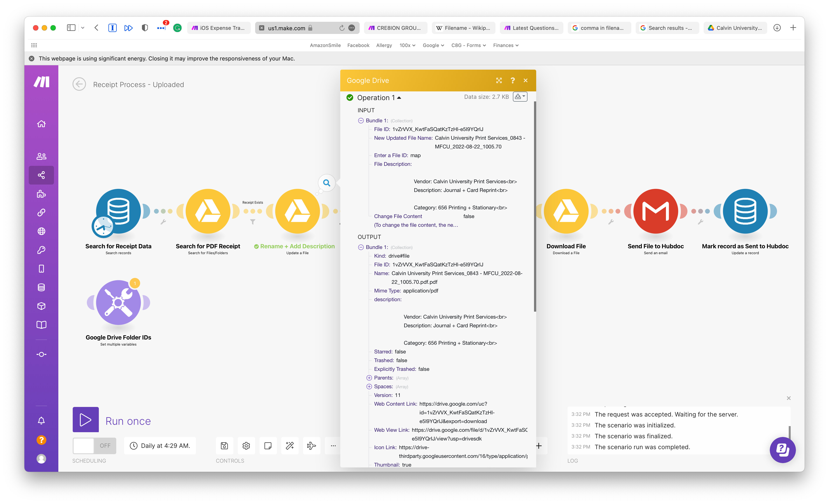Open Data stores icon in sidebar
The height and width of the screenshot is (504, 829).
coord(41,287)
